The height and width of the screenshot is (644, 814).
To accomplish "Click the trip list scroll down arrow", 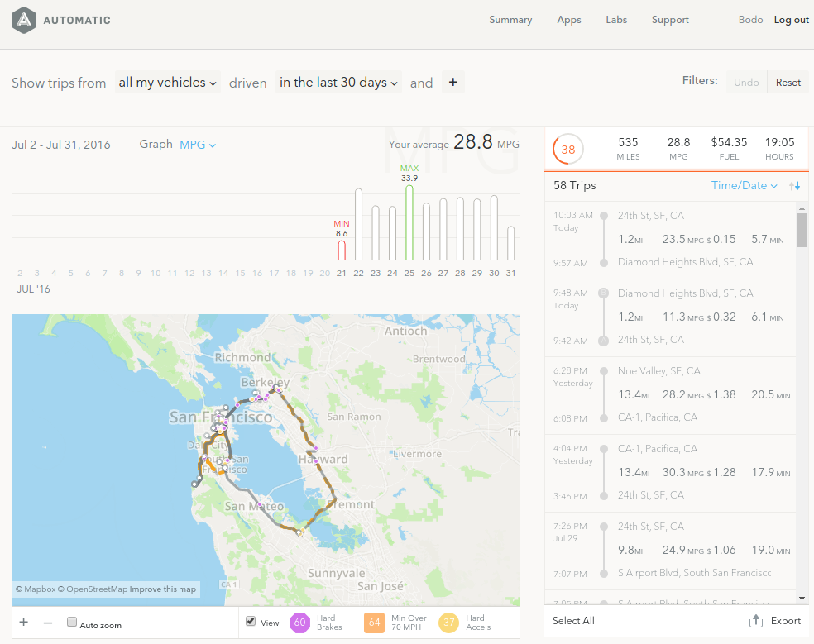I will (x=802, y=599).
